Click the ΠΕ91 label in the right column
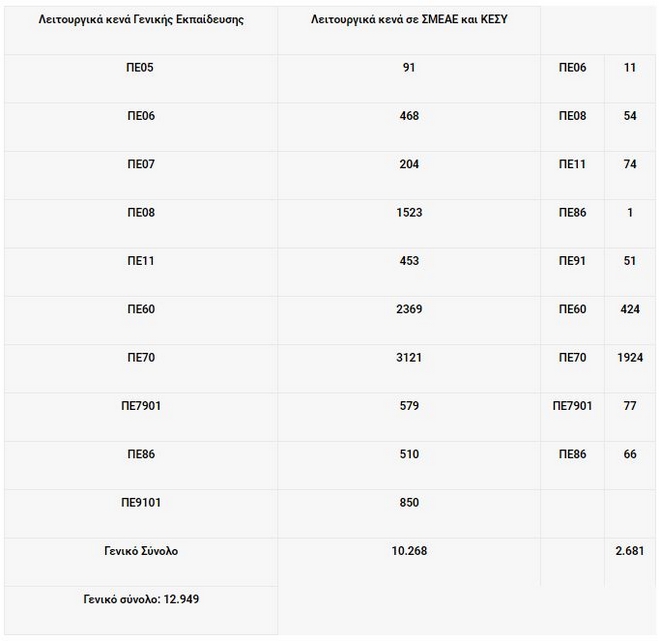The width and height of the screenshot is (660, 641). click(x=572, y=261)
